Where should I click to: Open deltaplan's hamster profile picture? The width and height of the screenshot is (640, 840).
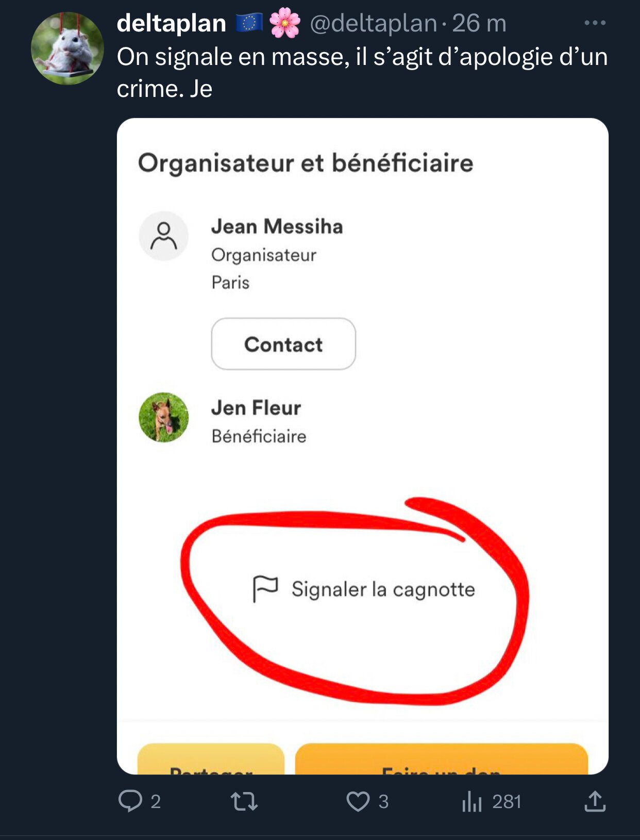tap(68, 48)
